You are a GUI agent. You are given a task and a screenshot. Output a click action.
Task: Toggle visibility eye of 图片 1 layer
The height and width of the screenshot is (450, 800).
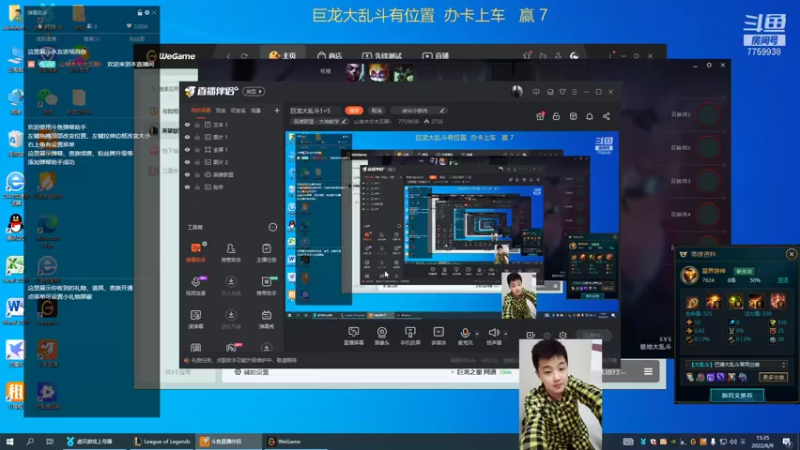pyautogui.click(x=187, y=137)
